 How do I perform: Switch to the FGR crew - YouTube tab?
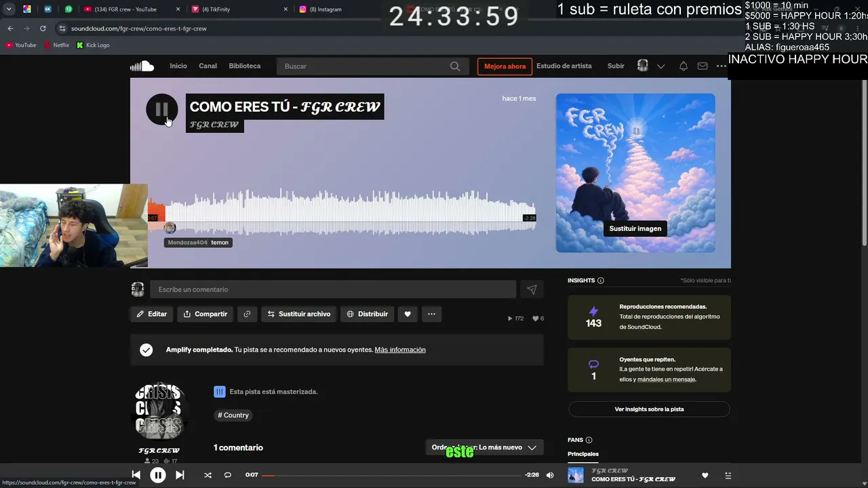[x=131, y=9]
